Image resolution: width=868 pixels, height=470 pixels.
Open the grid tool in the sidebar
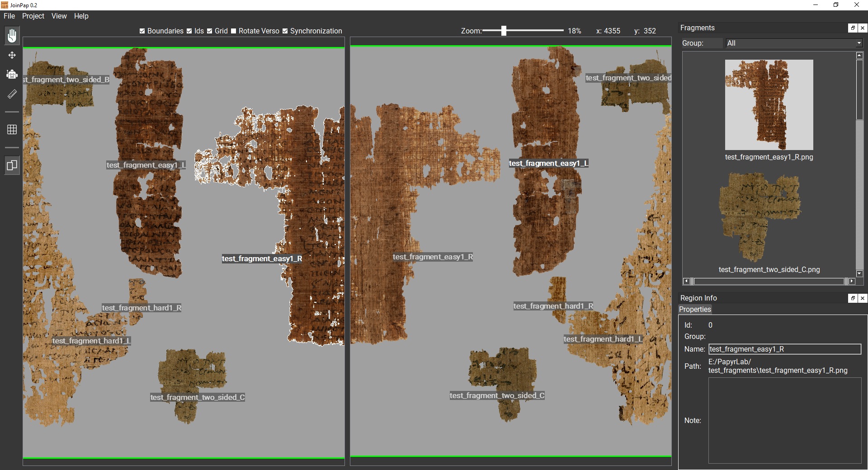point(11,129)
